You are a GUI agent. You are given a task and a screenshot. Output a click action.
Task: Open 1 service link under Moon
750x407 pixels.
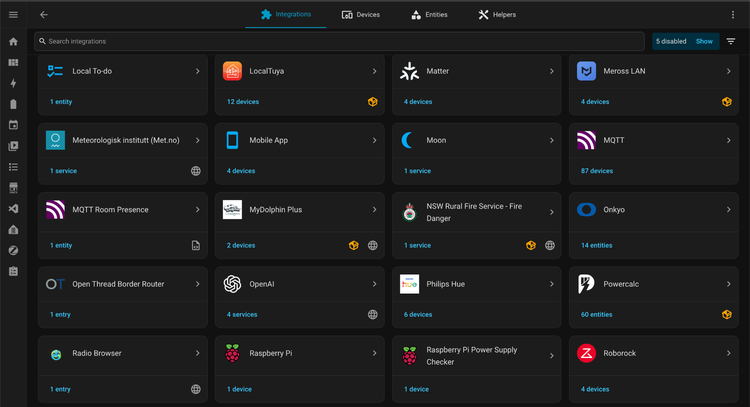(x=417, y=171)
